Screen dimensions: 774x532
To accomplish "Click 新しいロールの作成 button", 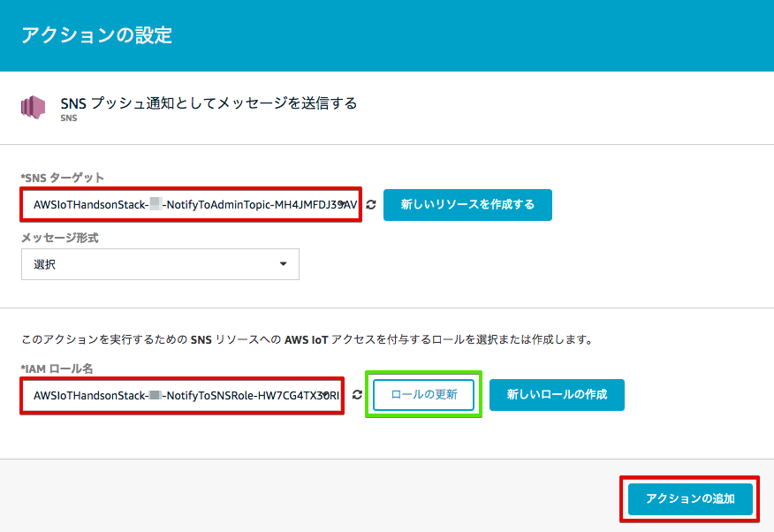I will [557, 394].
